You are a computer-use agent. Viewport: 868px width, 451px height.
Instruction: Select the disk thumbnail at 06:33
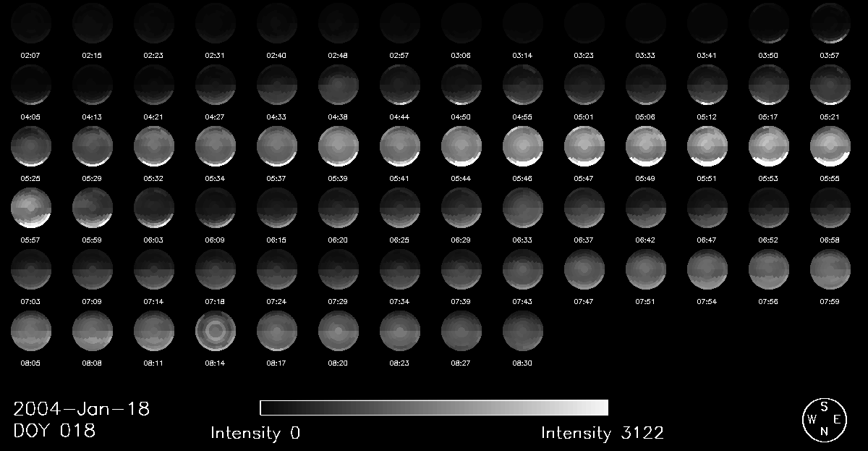(x=522, y=208)
